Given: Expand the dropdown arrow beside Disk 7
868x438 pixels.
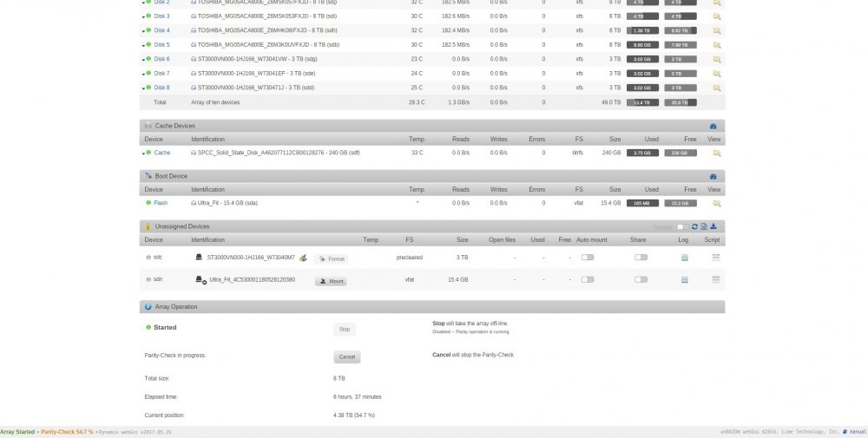Looking at the screenshot, I should pos(143,74).
